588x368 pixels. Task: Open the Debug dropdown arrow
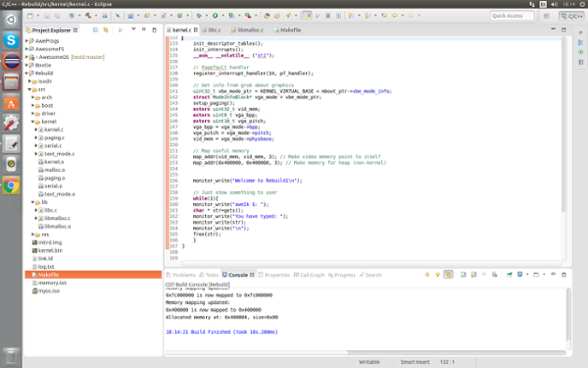click(206, 16)
